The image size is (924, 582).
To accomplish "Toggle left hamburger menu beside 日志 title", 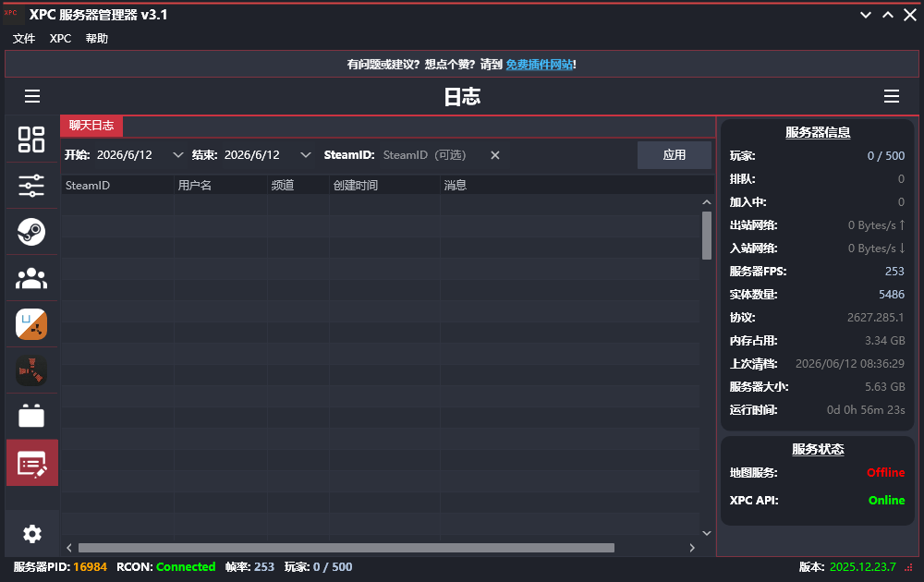I will (32, 96).
